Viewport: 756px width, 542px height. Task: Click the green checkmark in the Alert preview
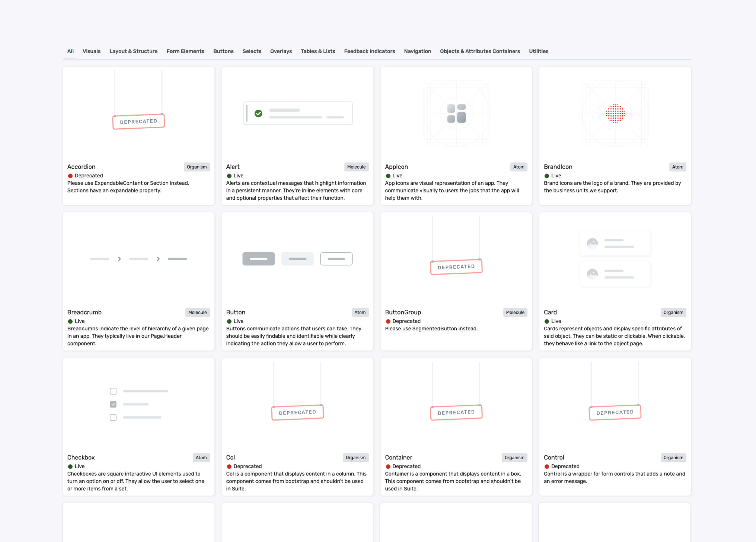coord(258,113)
